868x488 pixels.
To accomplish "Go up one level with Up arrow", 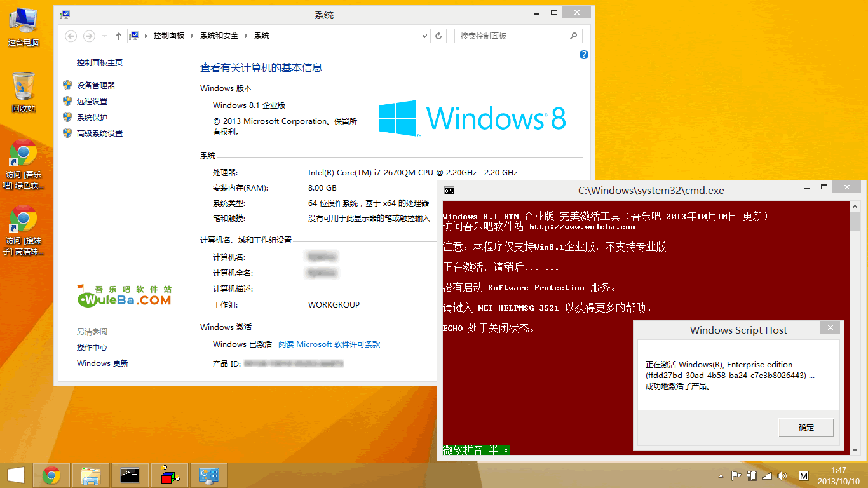I will pos(119,36).
